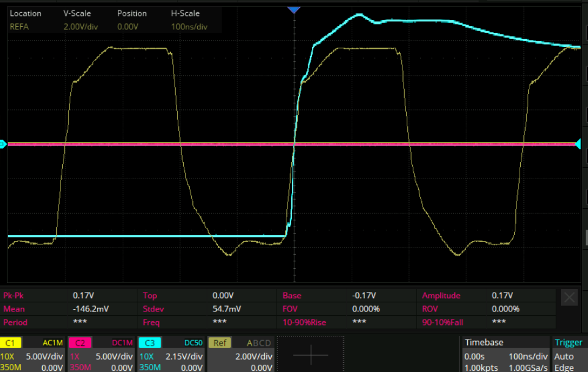This screenshot has width=588, height=372.
Task: Open the Trigger settings box
Action: [x=568, y=354]
